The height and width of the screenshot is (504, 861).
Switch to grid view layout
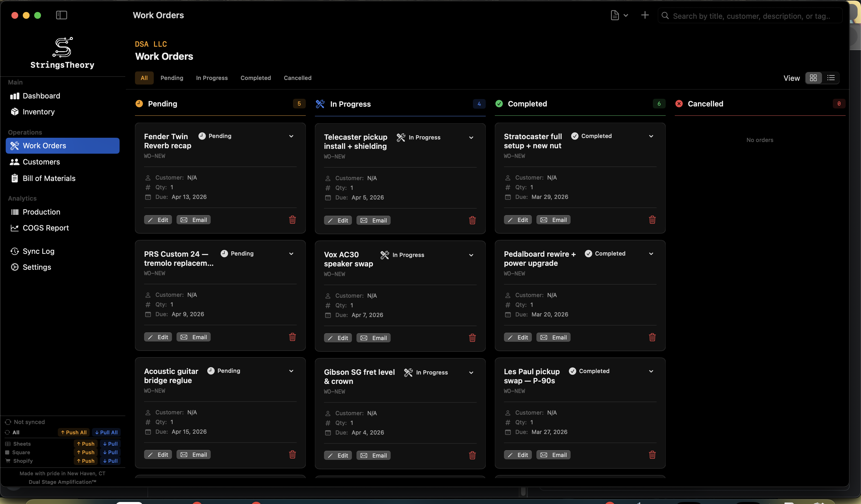[x=813, y=78]
